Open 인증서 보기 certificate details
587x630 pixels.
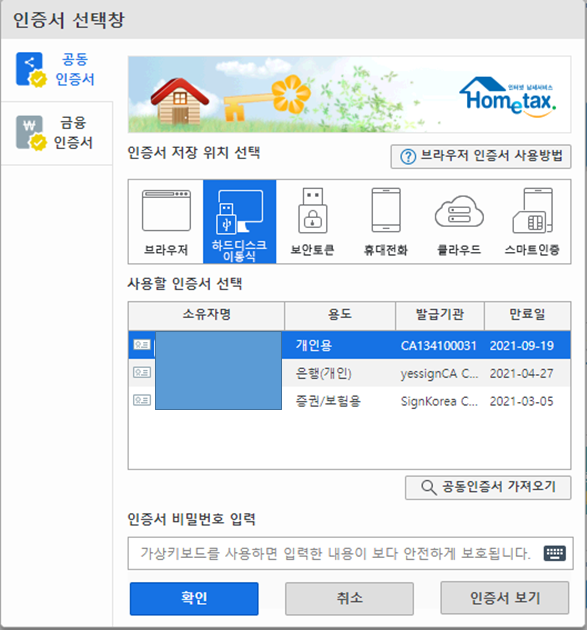pyautogui.click(x=505, y=598)
